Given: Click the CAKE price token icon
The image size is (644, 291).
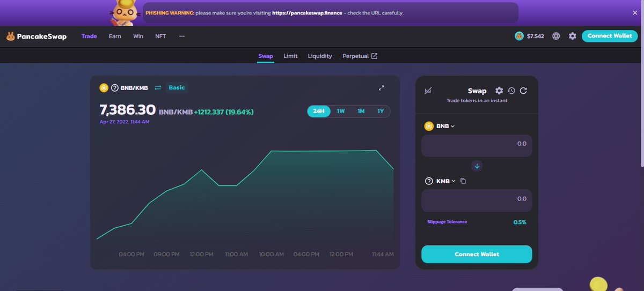Looking at the screenshot, I should [519, 36].
